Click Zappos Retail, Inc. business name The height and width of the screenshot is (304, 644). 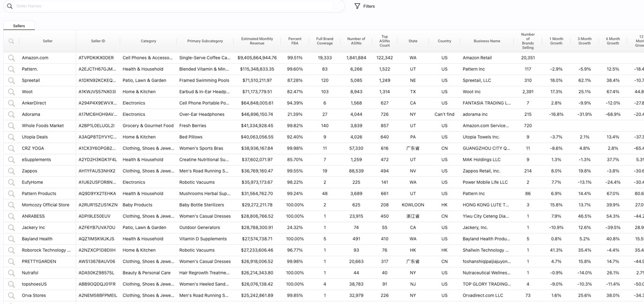[481, 171]
